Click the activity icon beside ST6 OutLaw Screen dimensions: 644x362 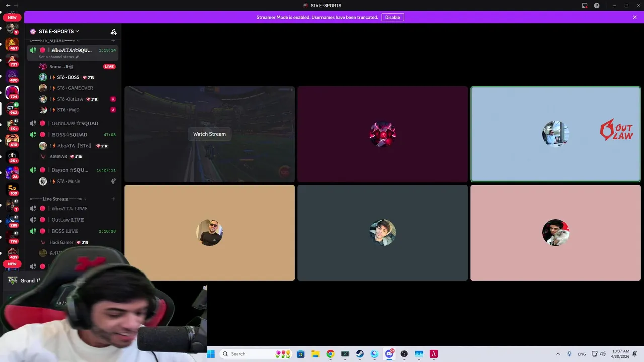[x=113, y=99]
